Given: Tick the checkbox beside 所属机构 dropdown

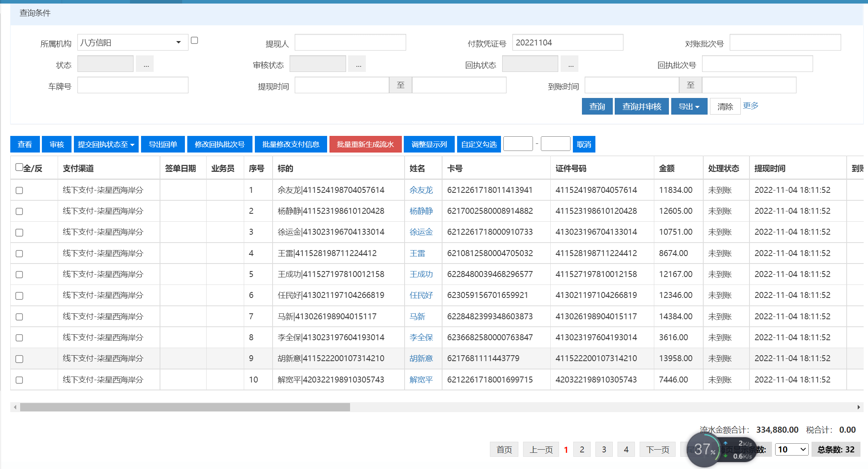Looking at the screenshot, I should 194,40.
